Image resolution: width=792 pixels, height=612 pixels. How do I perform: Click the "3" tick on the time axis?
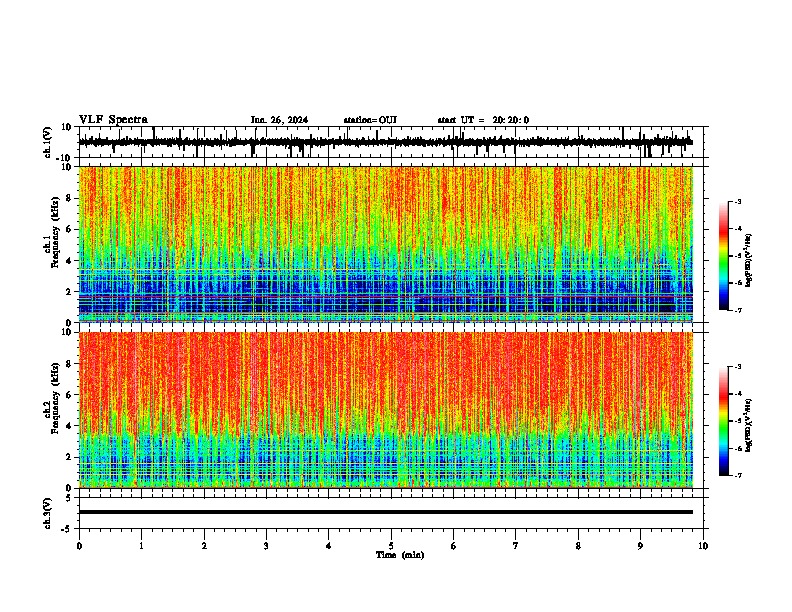click(x=266, y=546)
